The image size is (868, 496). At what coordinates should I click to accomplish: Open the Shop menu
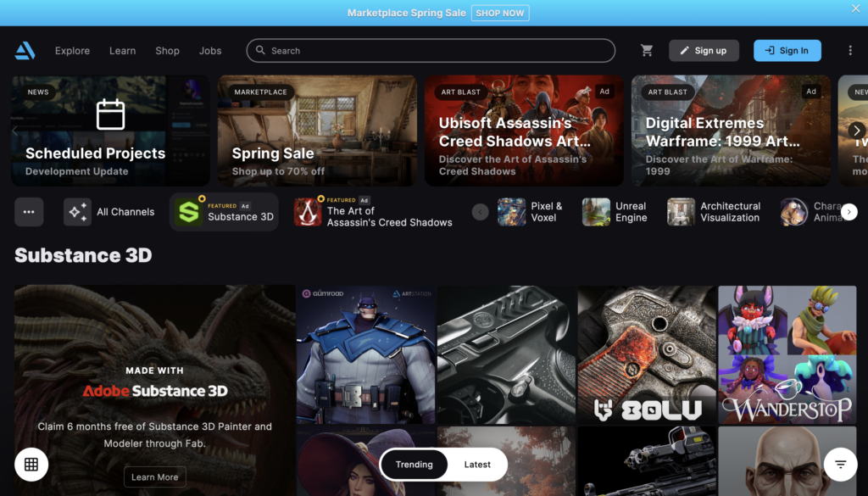[167, 50]
